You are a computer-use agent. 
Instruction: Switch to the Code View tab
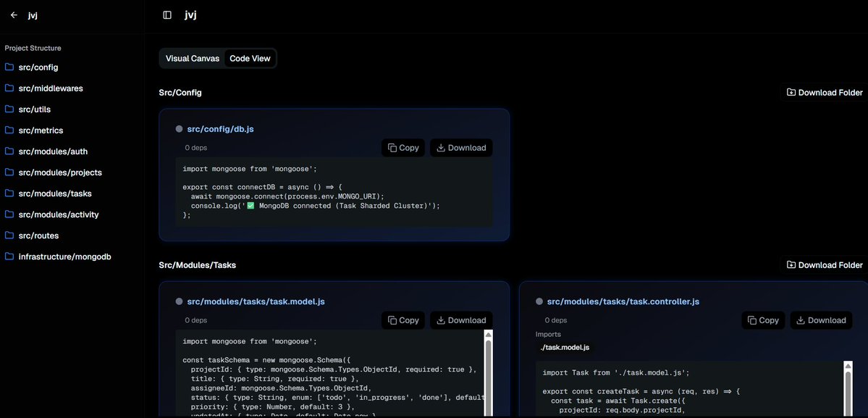click(x=250, y=58)
